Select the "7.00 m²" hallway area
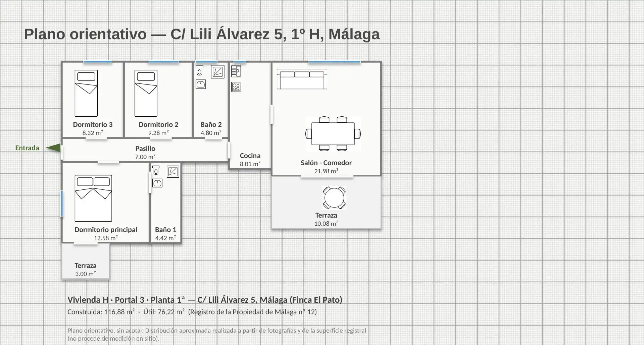Screen dimensions: 644x345 point(145,157)
